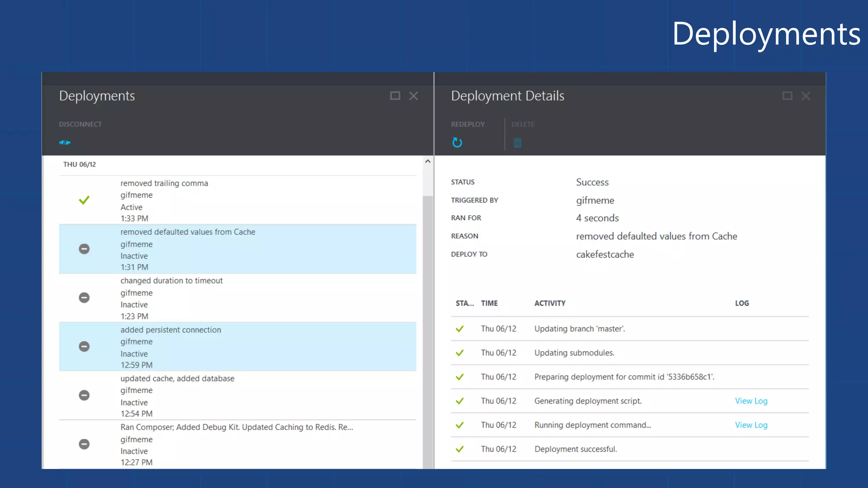Click the Redeploy refresh icon

pos(457,142)
